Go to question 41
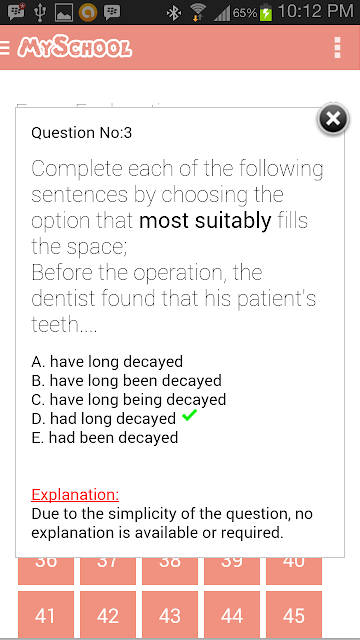Image resolution: width=360 pixels, height=640 pixels. (x=46, y=615)
